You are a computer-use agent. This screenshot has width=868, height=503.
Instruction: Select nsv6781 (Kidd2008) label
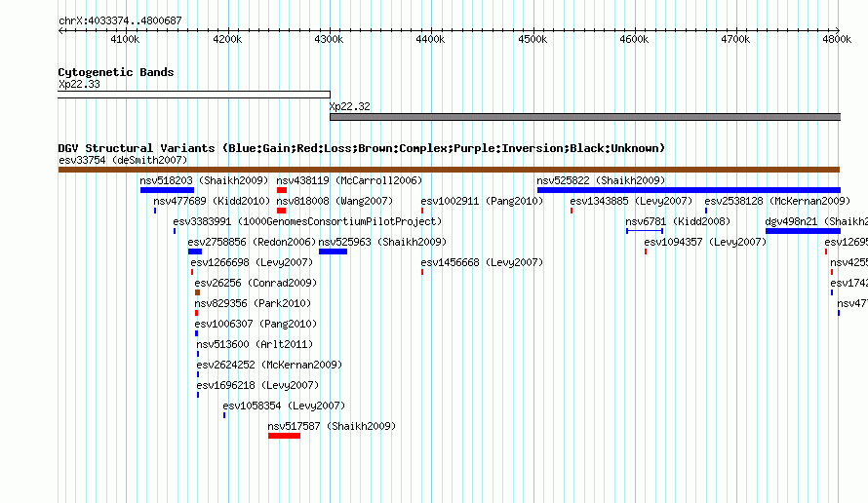678,222
